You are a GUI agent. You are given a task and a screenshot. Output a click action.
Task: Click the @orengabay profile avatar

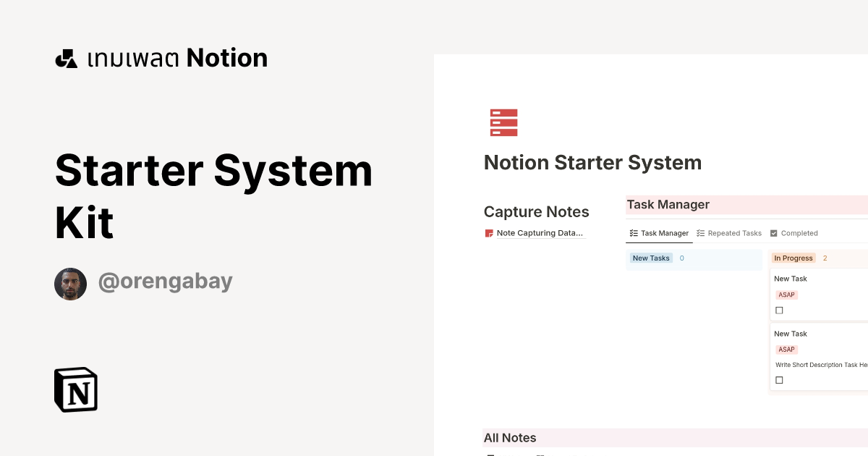click(x=70, y=283)
